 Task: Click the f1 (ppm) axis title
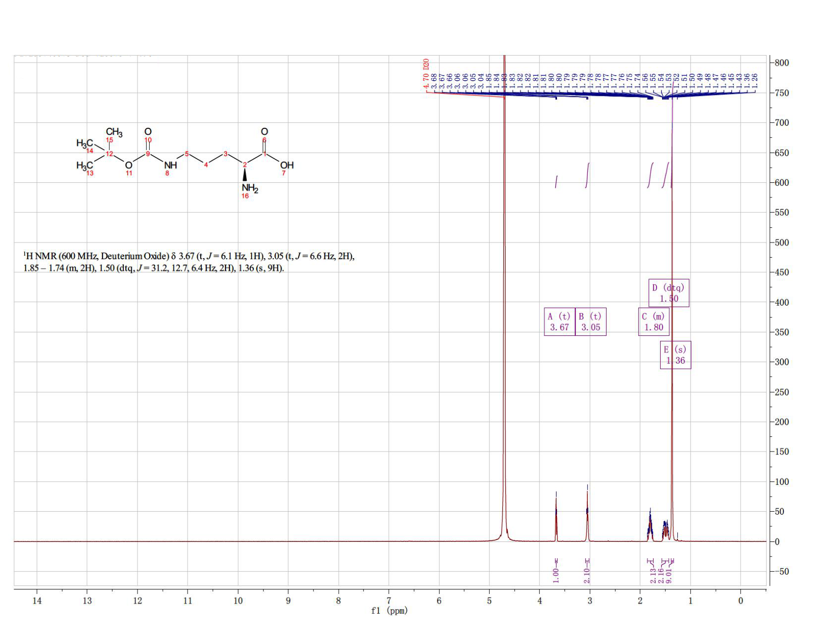(x=389, y=611)
